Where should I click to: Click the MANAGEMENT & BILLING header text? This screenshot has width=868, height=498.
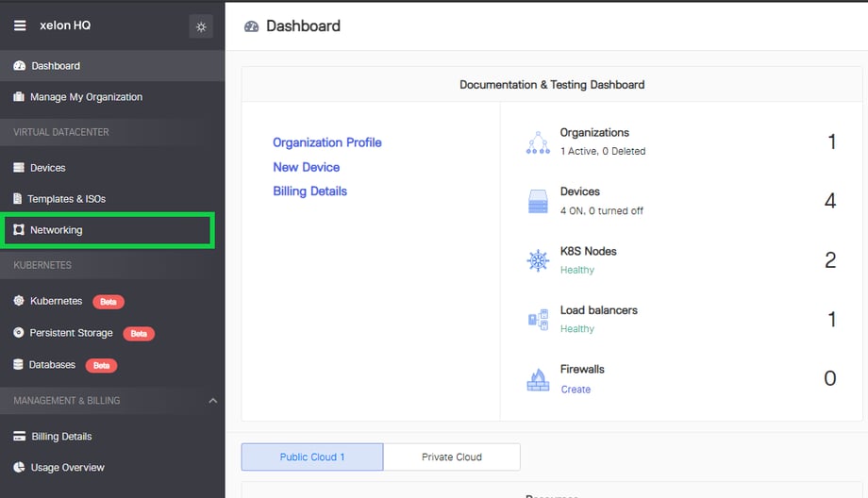(67, 401)
